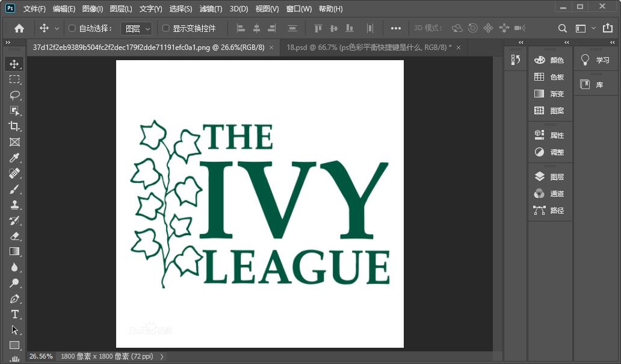621x364 pixels.
Task: Open the 滤镜(T) menu
Action: click(x=211, y=8)
